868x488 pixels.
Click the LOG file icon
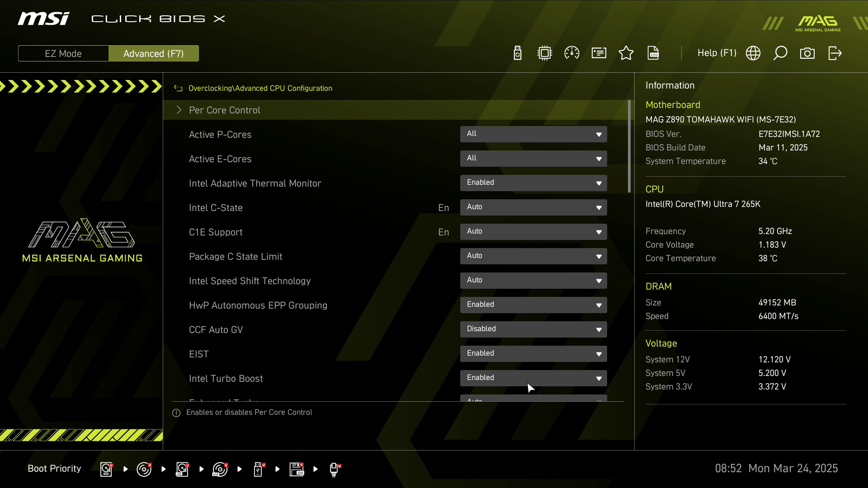(653, 53)
